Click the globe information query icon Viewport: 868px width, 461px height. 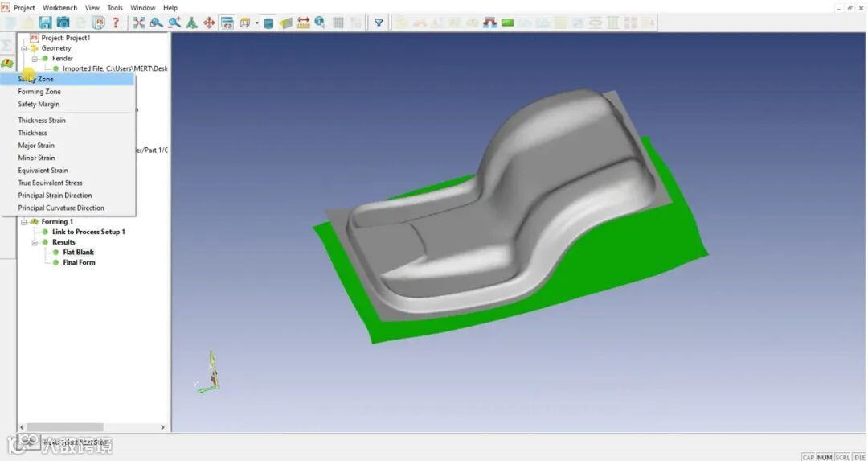(x=320, y=23)
